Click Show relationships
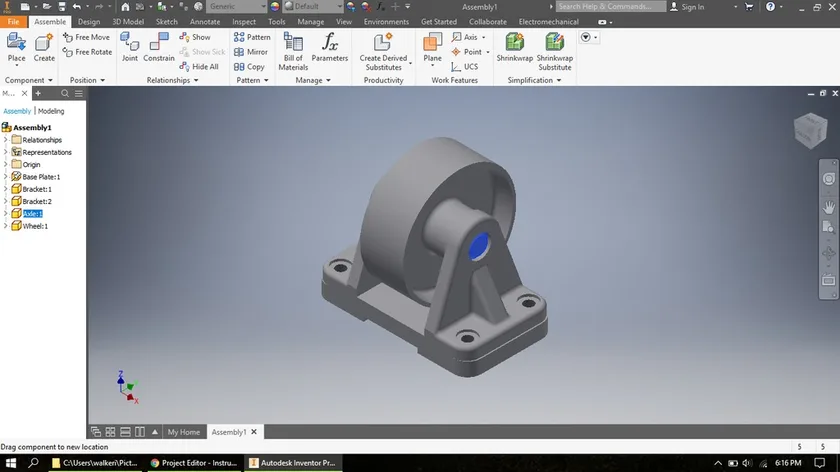The height and width of the screenshot is (472, 840). 195,37
